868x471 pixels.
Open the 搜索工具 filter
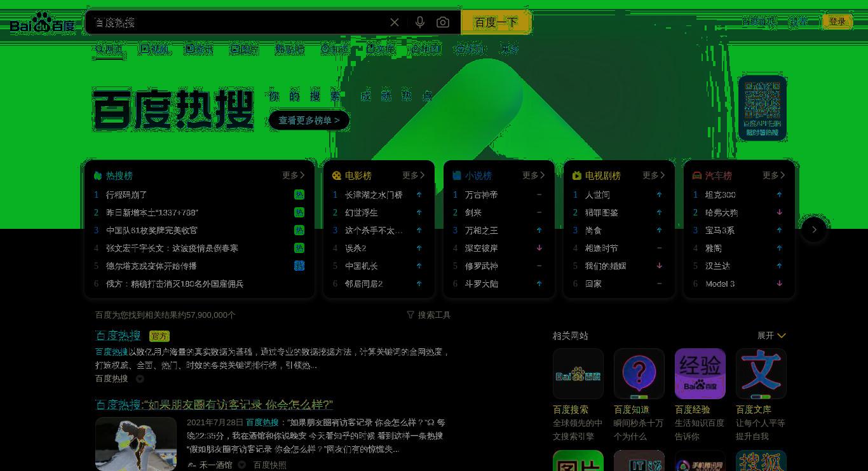pos(429,315)
